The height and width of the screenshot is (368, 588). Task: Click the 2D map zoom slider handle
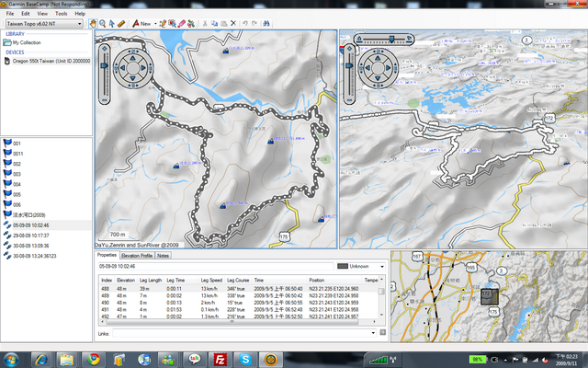pos(104,65)
